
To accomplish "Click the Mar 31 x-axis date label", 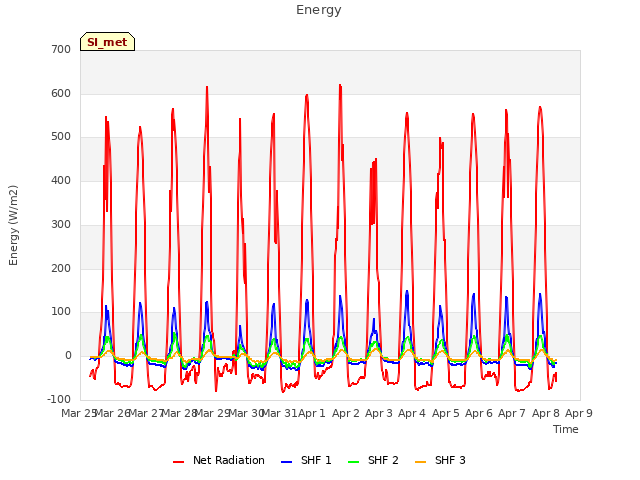I will click(x=279, y=413).
